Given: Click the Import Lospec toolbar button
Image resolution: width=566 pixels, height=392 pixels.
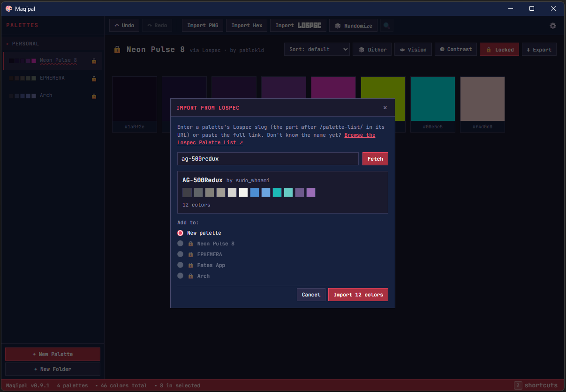Looking at the screenshot, I should (298, 25).
